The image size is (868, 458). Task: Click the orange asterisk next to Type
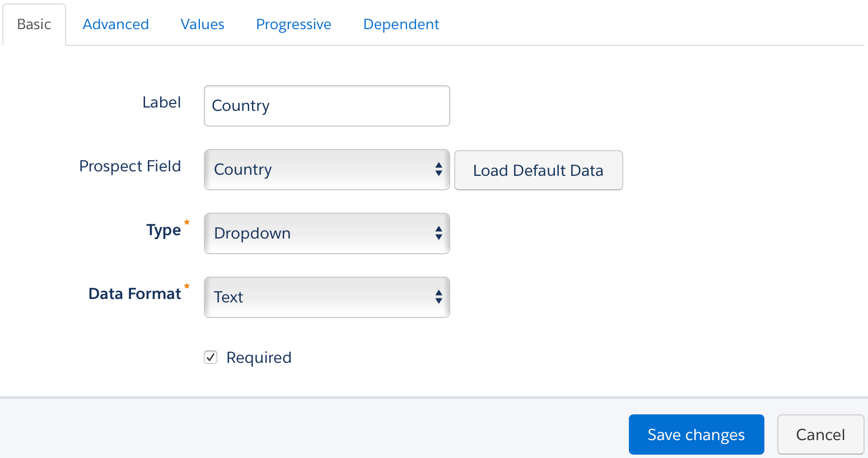(186, 222)
